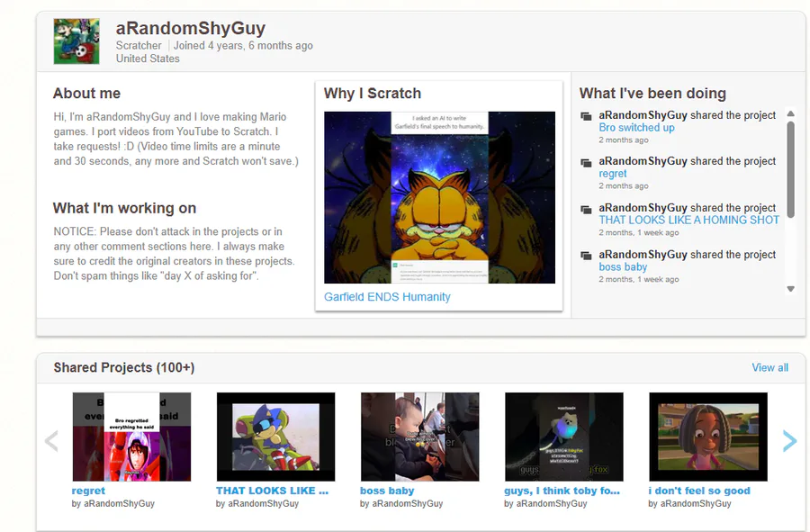810x532 pixels.
Task: Click 'Joined 4 years, 6 months ago' text
Action: [243, 45]
